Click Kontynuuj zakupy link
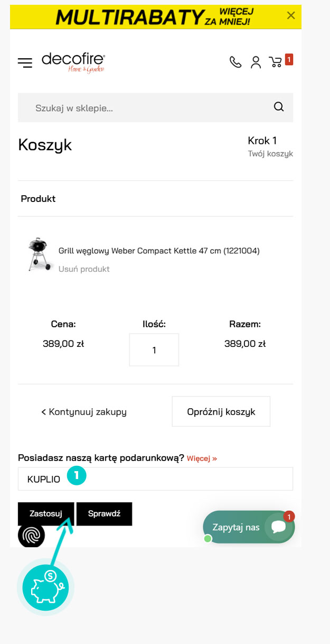The height and width of the screenshot is (644, 330). [84, 411]
